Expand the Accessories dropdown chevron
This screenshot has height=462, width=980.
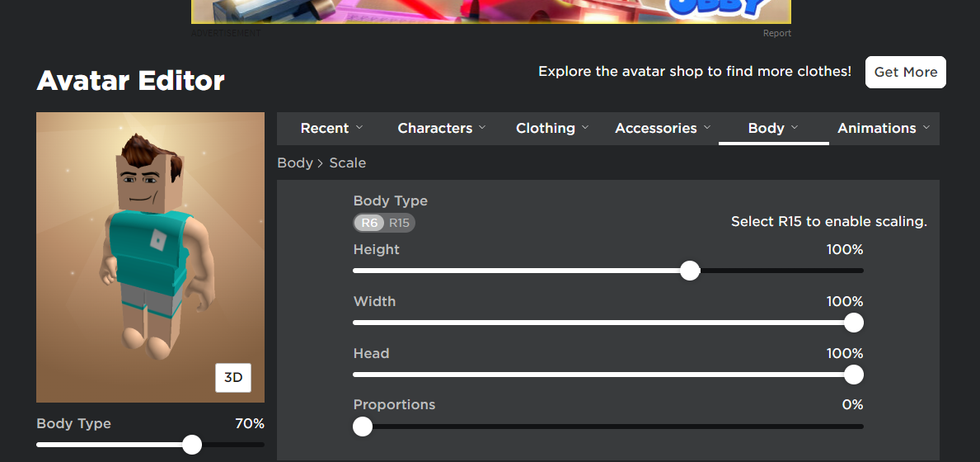point(707,128)
